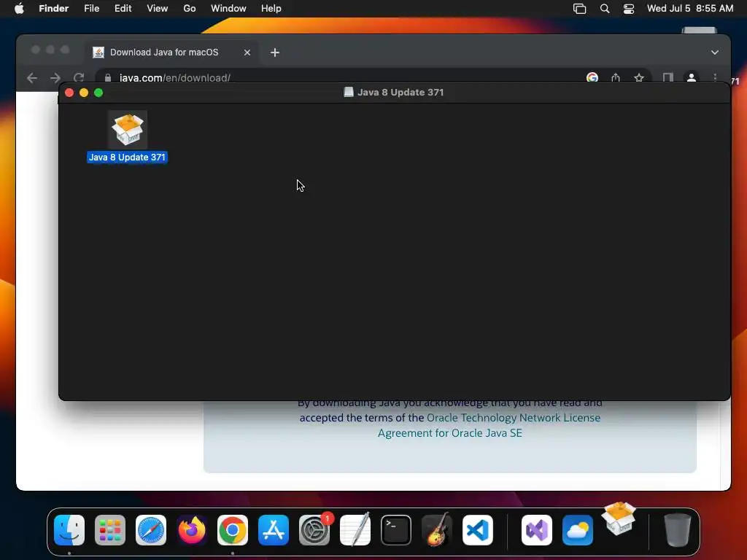Select the Download Java for macOS tab in Chrome
747x560 pixels.
[x=172, y=52]
